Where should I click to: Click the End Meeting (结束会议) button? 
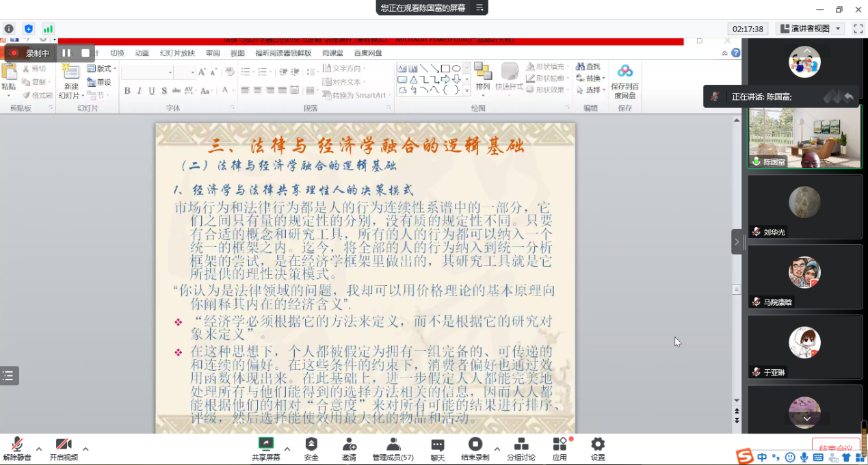tap(835, 449)
